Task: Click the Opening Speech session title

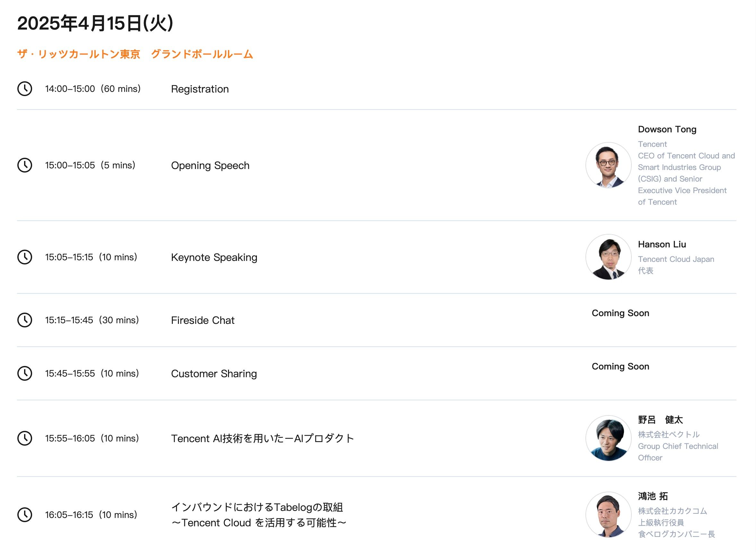Action: pos(210,165)
